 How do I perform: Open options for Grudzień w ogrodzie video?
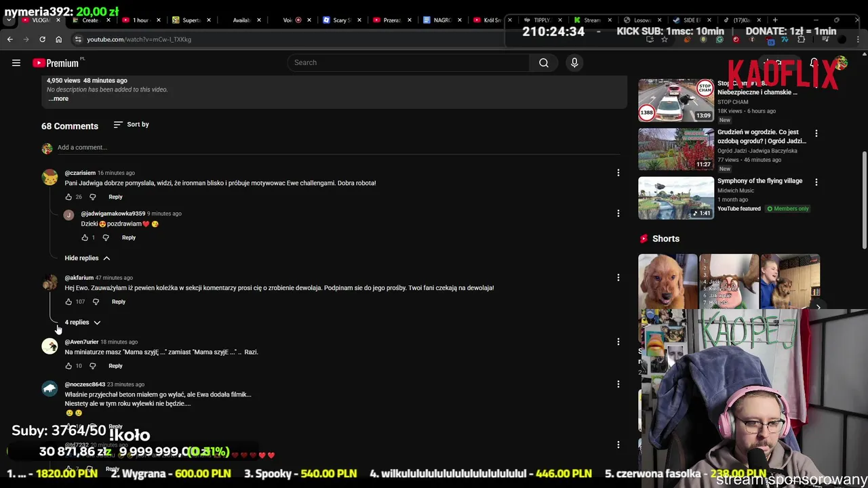tap(816, 134)
